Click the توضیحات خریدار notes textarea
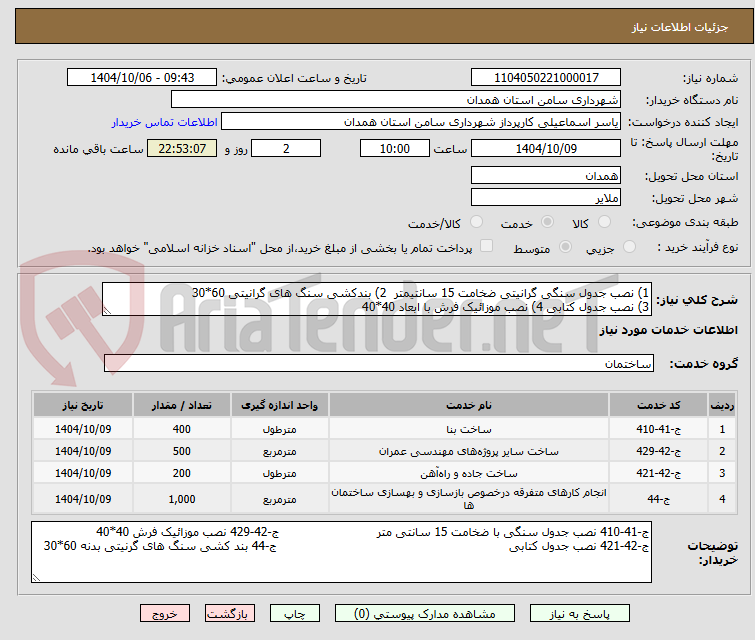 [x=341, y=552]
